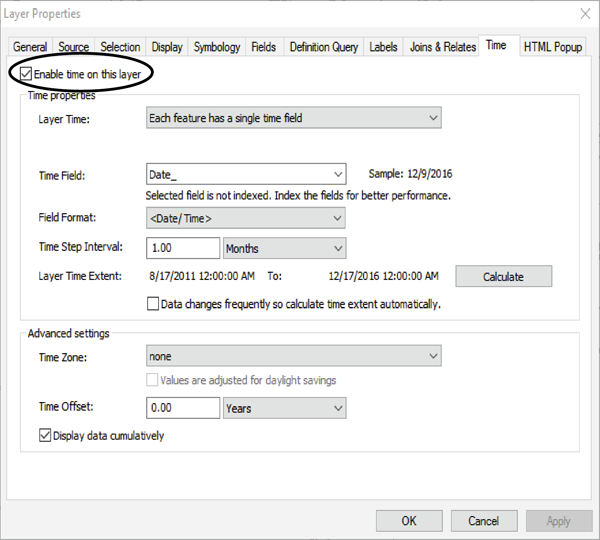Change Time Step Interval units from Months
The image size is (600, 540).
click(285, 248)
